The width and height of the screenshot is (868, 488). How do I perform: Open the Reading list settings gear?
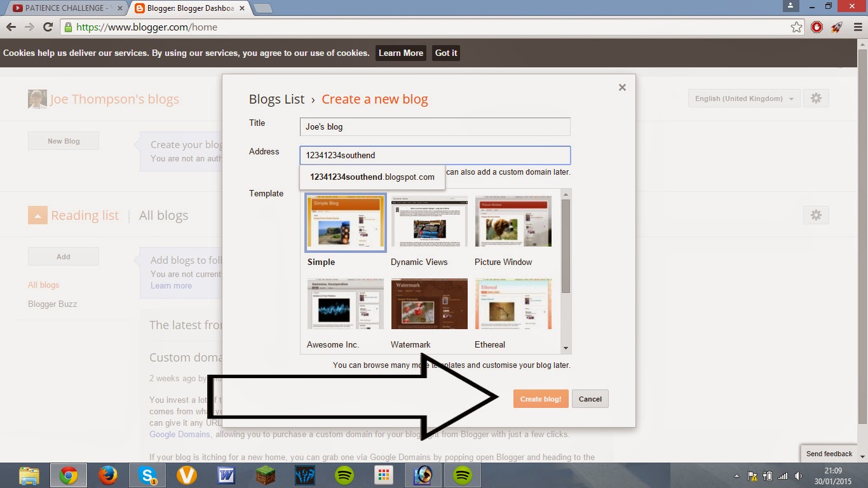pos(817,215)
